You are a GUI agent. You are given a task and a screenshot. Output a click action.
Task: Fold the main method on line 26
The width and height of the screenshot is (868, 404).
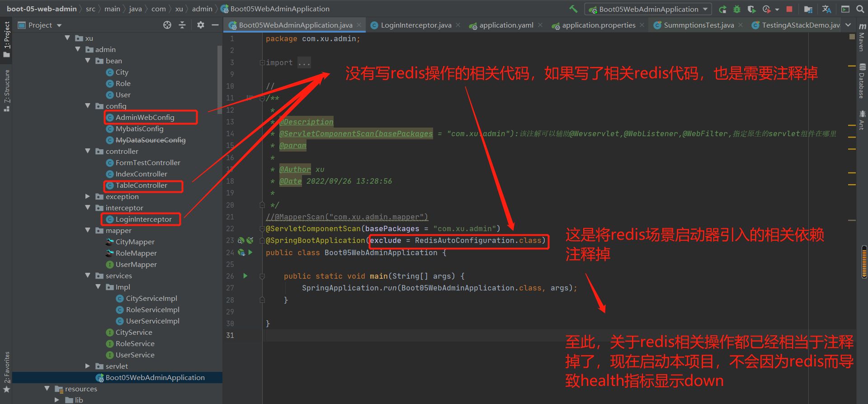click(262, 276)
